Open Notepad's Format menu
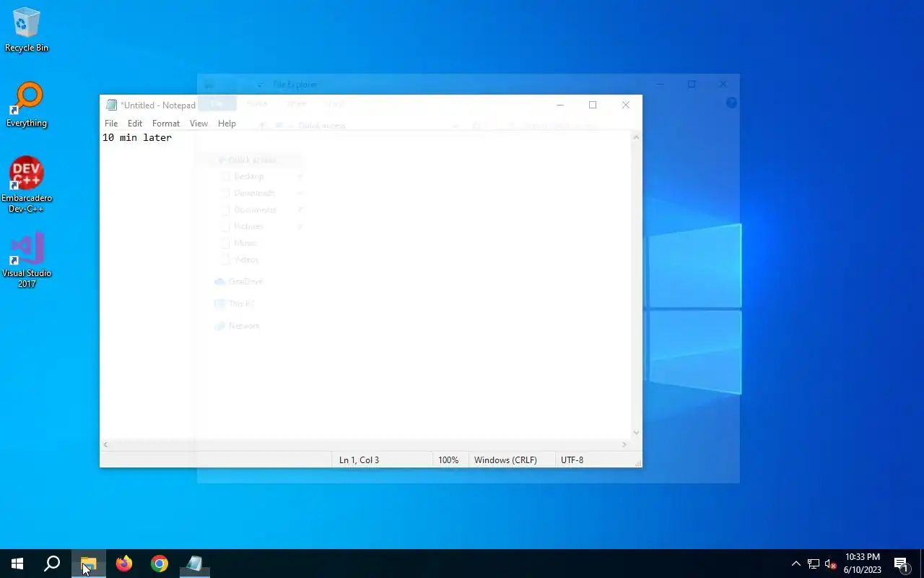This screenshot has height=578, width=924. 166,124
